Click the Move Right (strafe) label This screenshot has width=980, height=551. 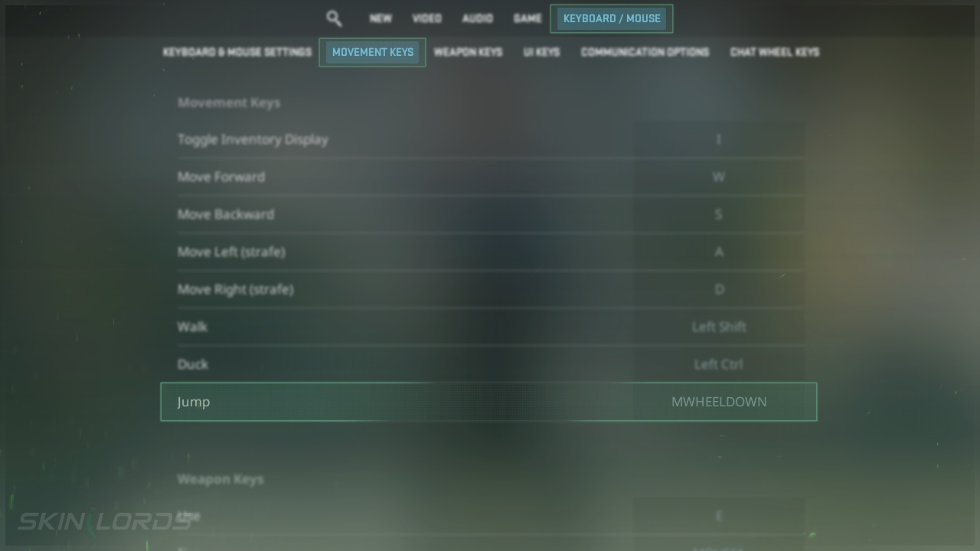point(236,289)
